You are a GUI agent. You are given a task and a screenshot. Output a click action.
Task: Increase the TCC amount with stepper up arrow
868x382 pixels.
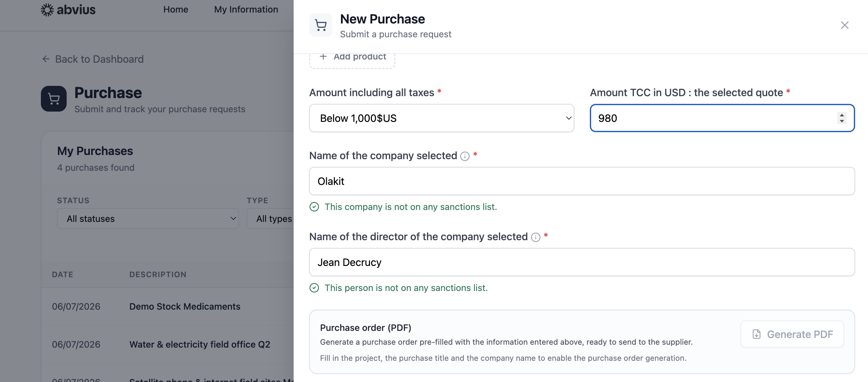842,115
